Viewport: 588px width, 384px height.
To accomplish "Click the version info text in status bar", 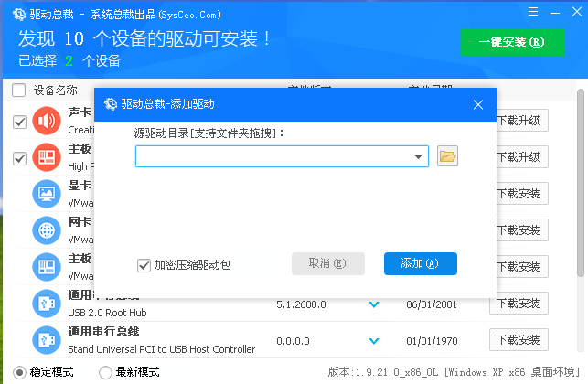I will point(454,372).
